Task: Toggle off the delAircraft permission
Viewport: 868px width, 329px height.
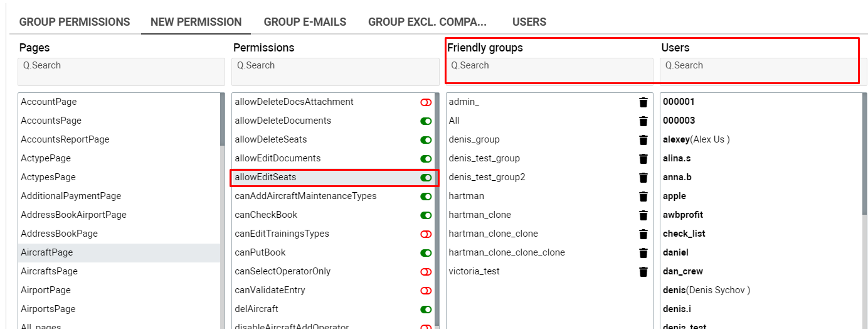Action: [426, 310]
